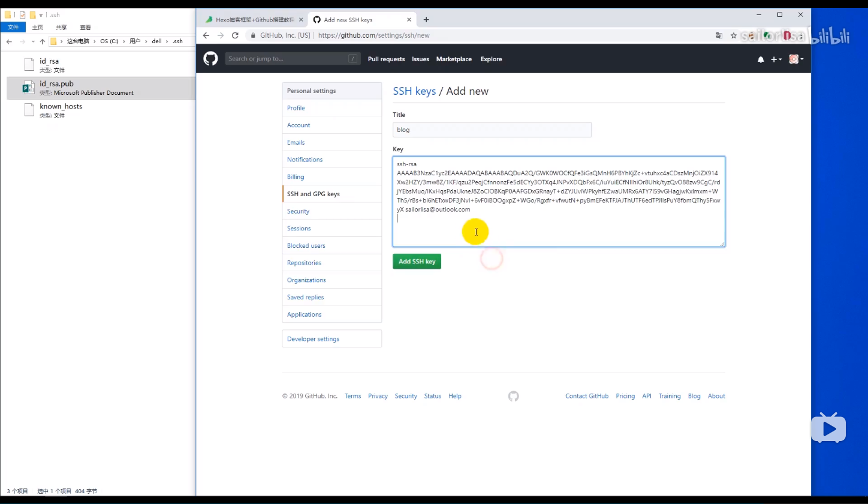
Task: Click Chrome's back navigation arrow
Action: pyautogui.click(x=206, y=35)
